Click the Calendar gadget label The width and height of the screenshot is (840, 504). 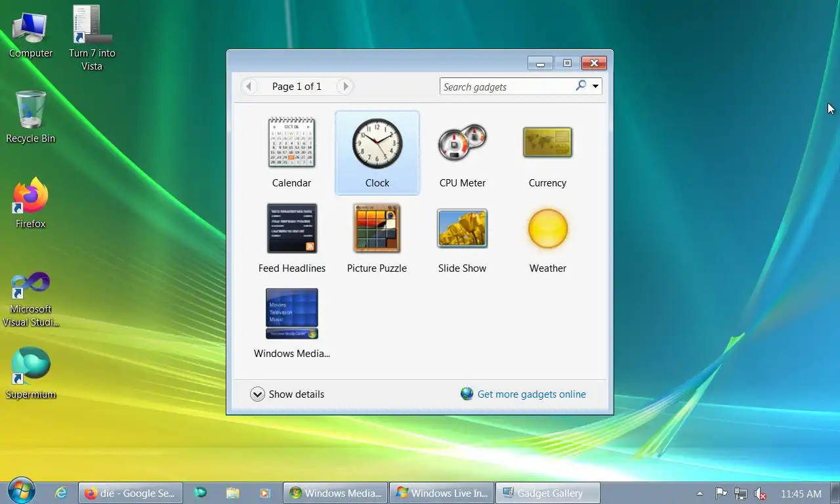(292, 183)
